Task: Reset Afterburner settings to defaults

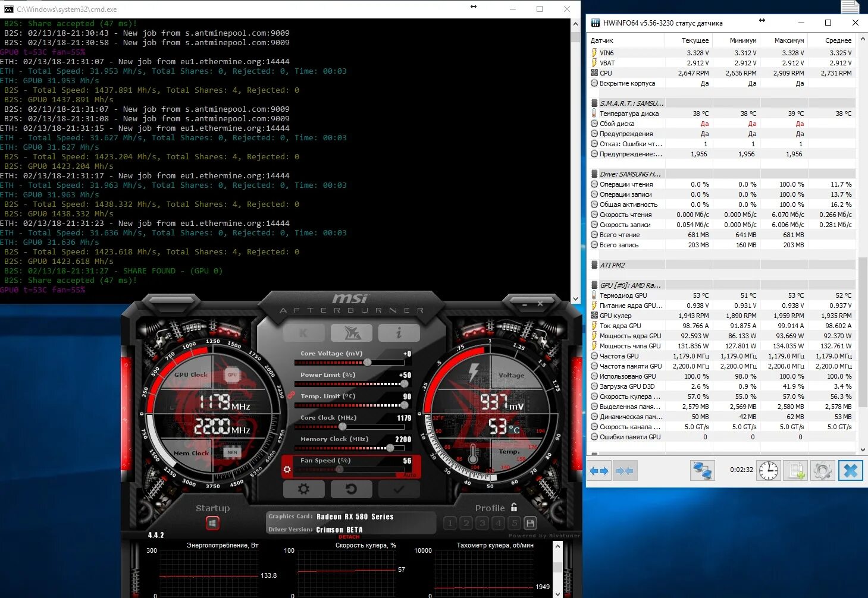Action: pos(351,489)
